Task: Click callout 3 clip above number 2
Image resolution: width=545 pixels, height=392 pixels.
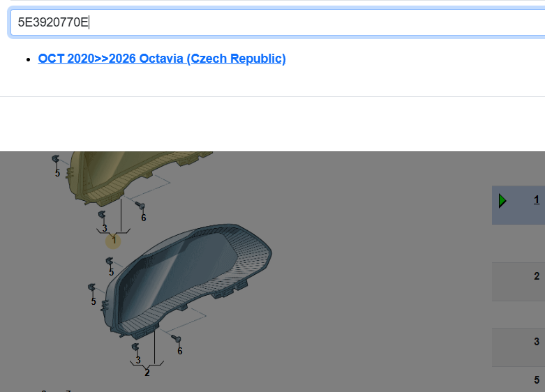Action: pos(137,360)
